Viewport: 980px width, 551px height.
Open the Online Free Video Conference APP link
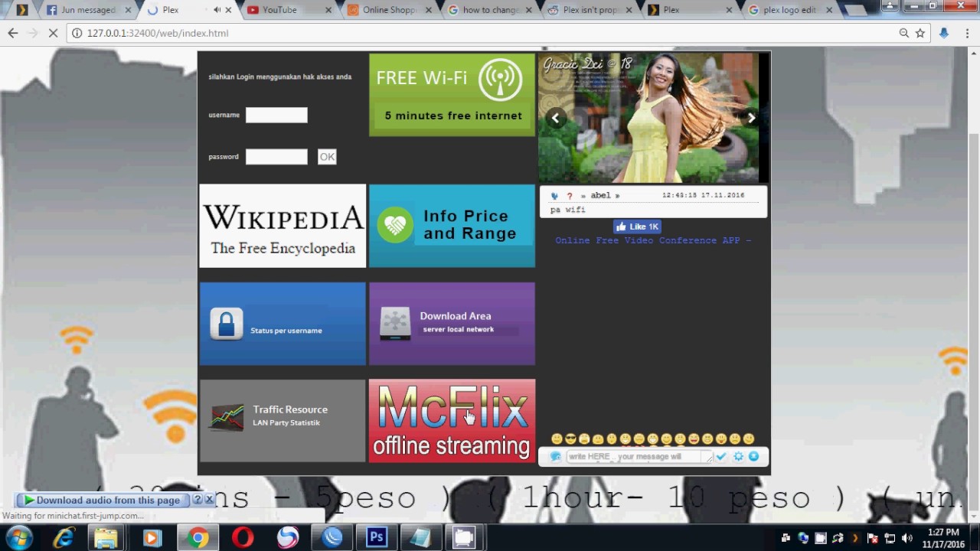coord(653,240)
